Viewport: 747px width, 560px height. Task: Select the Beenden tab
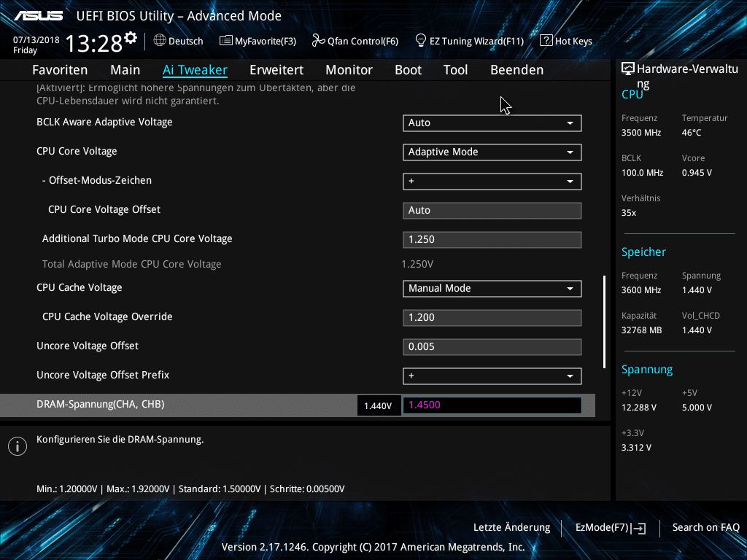[x=517, y=70]
